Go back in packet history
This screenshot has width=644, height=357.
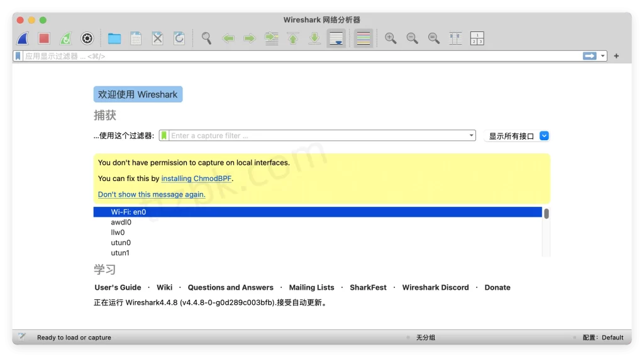228,38
